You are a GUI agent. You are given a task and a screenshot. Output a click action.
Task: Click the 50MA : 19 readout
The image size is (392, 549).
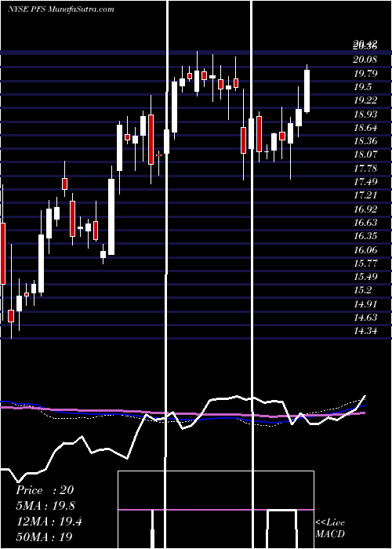coord(44,537)
